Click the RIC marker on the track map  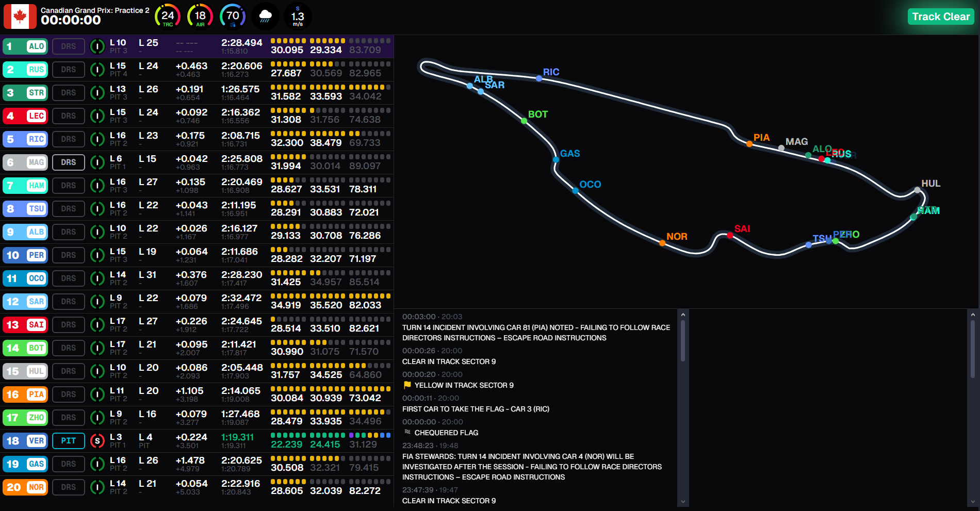[x=539, y=78]
